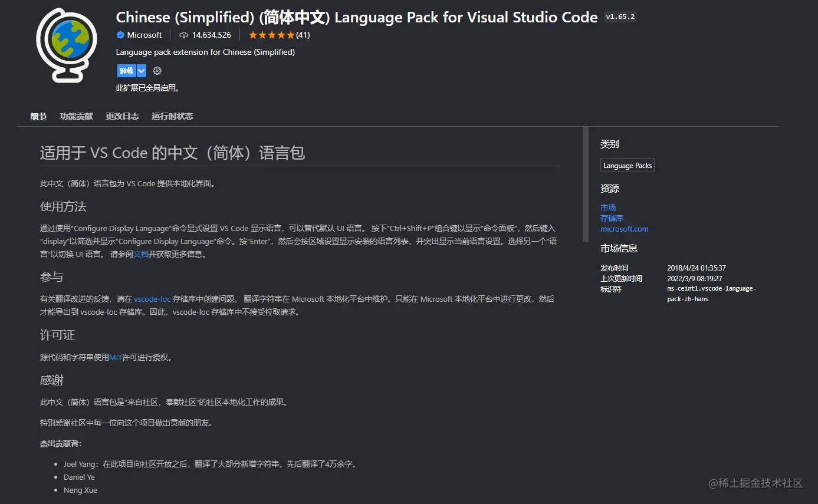
Task: Open the 文档 documentation link
Action: click(x=141, y=254)
